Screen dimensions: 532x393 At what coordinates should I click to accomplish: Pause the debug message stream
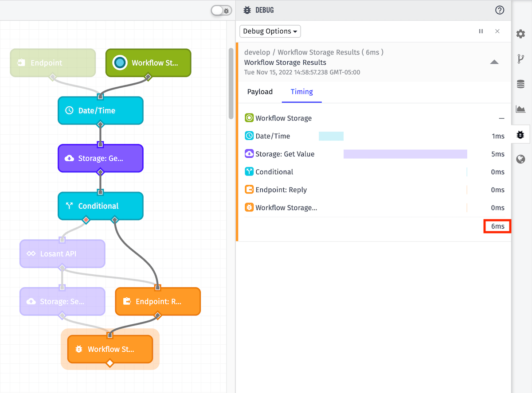point(481,31)
